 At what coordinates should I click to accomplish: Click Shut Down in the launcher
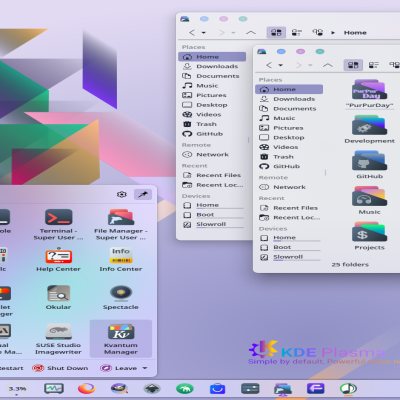click(60, 368)
